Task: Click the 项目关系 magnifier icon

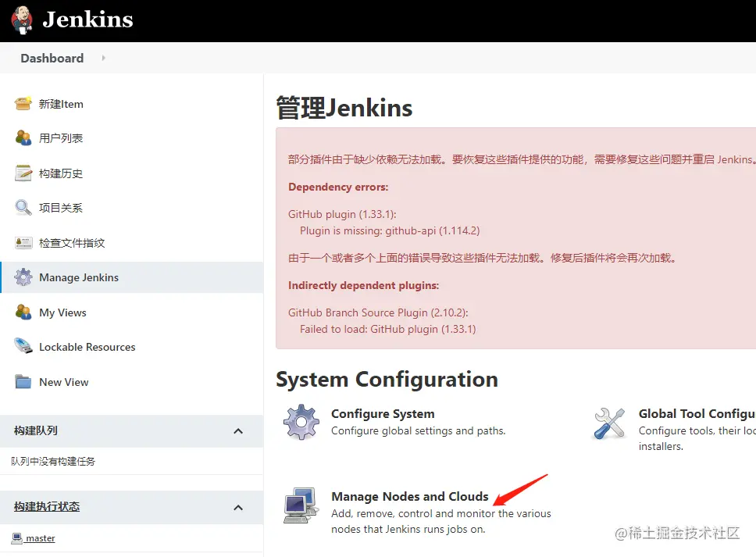Action: coord(23,207)
